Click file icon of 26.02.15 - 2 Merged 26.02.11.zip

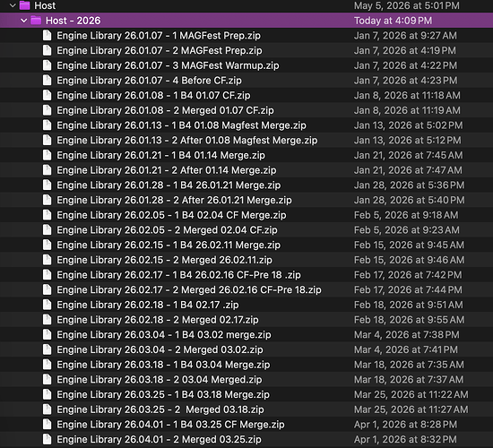click(x=48, y=260)
